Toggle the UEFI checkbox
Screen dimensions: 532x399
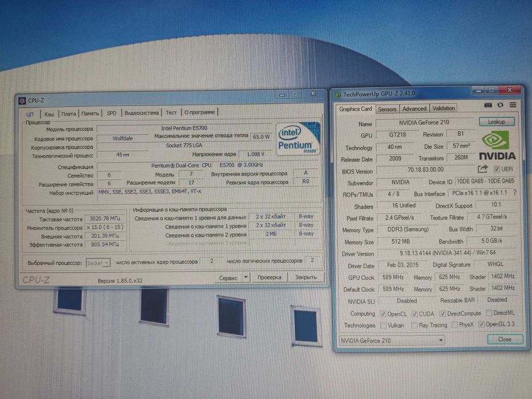click(x=497, y=169)
